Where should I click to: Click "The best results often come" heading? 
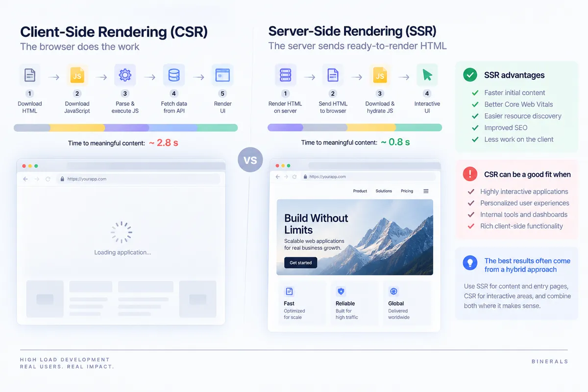tap(527, 261)
